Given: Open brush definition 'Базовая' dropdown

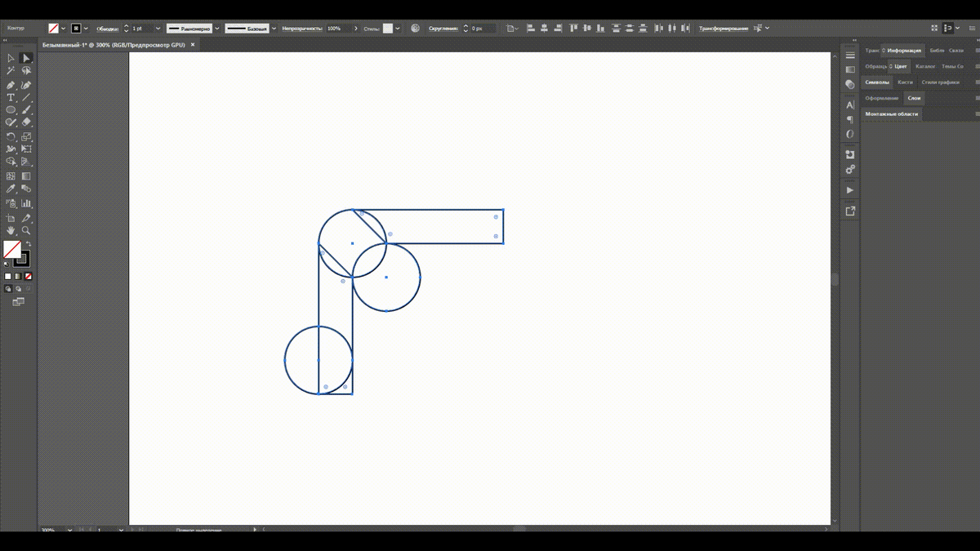Looking at the screenshot, I should click(x=274, y=28).
